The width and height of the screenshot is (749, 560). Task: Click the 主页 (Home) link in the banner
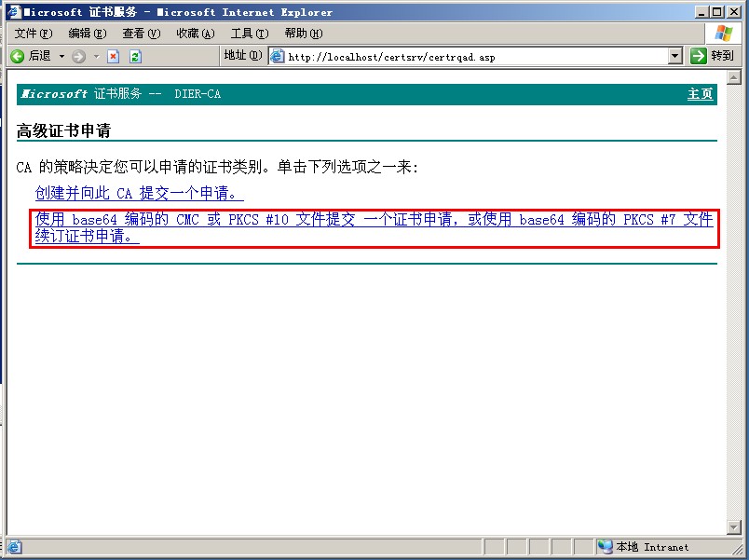point(700,94)
